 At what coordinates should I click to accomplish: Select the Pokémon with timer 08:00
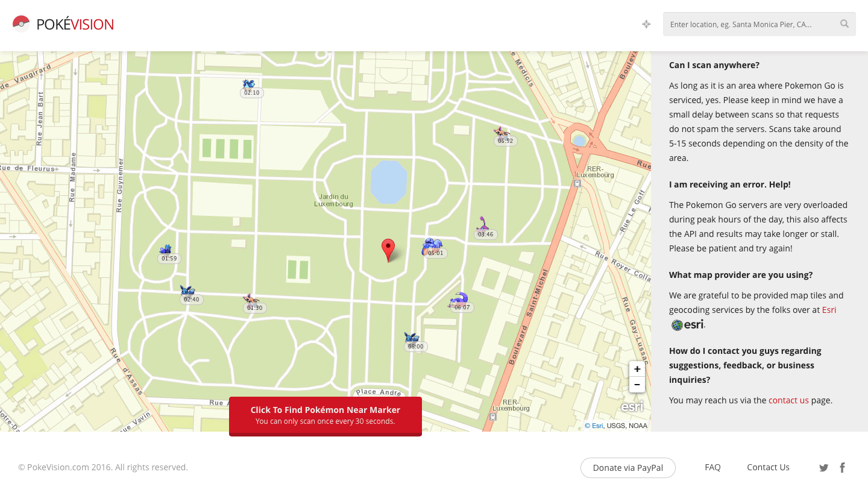[412, 338]
